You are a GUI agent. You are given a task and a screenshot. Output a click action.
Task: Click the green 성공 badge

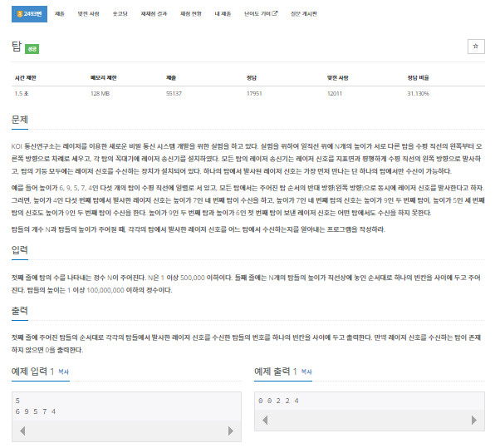click(x=32, y=49)
